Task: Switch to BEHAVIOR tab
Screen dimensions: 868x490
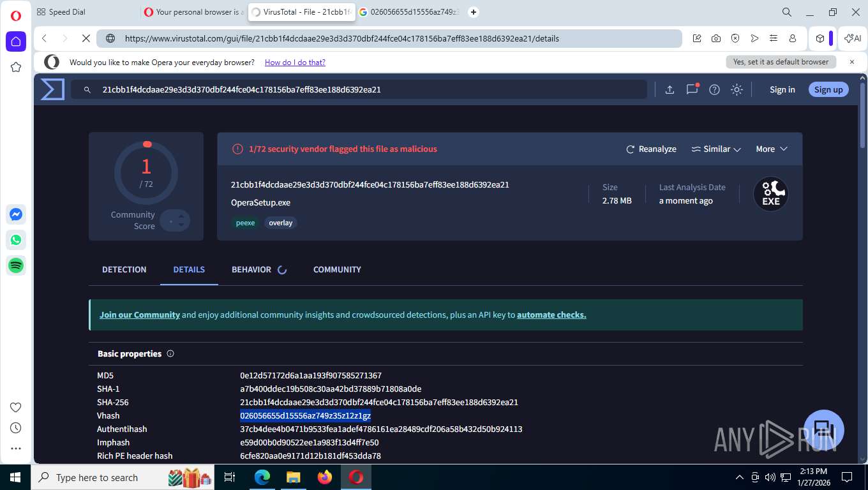Action: pos(259,269)
